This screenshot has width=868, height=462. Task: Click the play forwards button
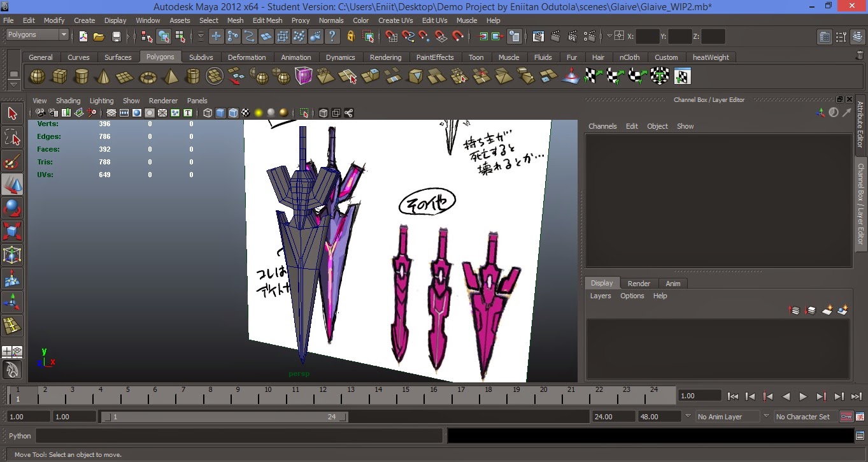coord(804,396)
